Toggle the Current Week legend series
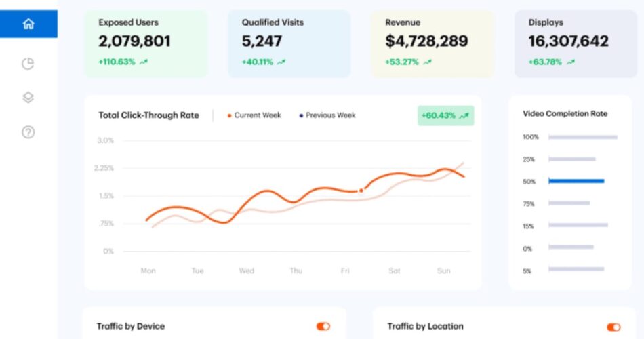Screen dimensions: 644x339 pyautogui.click(x=254, y=115)
